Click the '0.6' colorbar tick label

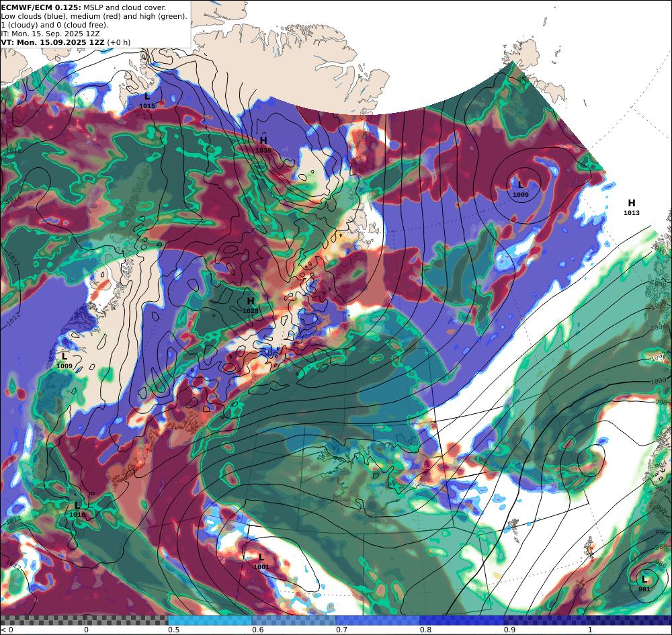[257, 630]
